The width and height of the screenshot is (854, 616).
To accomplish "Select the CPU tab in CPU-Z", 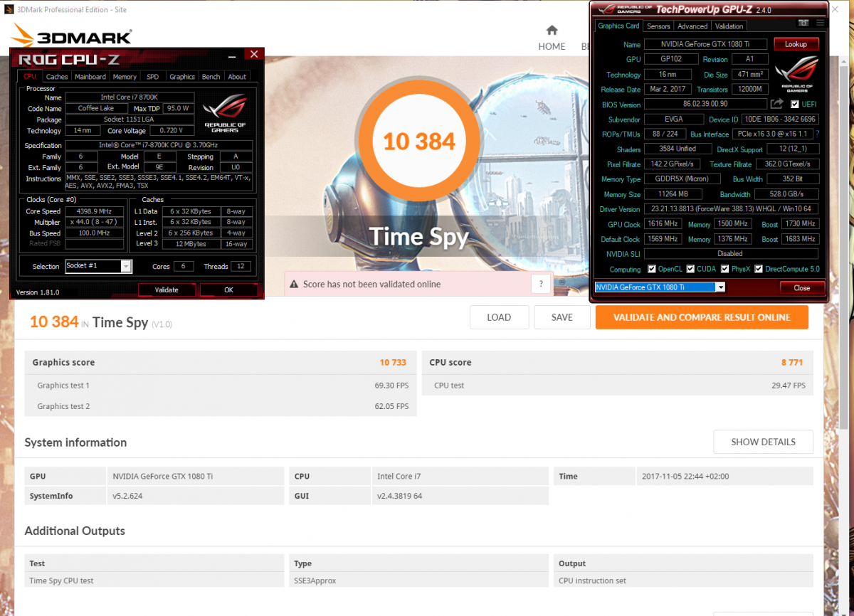I will [30, 76].
